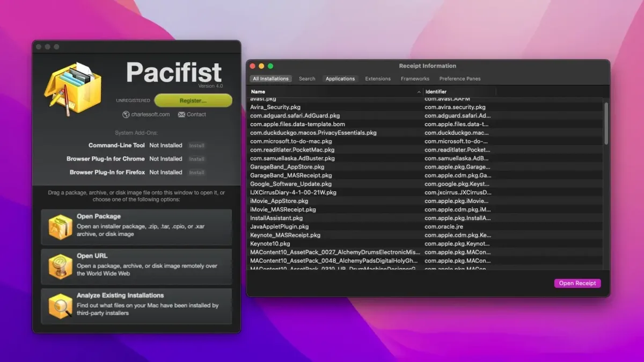Open the charlessoft.com website link
The width and height of the screenshot is (644, 362).
click(x=150, y=114)
